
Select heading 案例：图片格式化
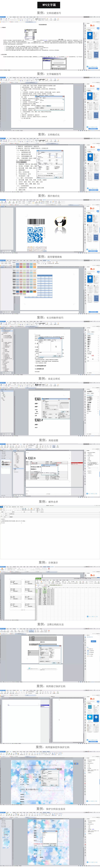[x=49, y=196]
